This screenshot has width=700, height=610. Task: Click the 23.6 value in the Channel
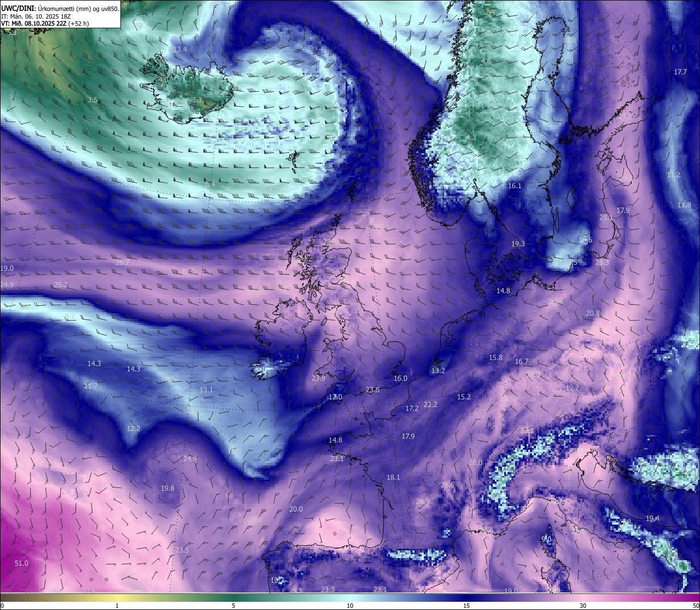click(372, 390)
